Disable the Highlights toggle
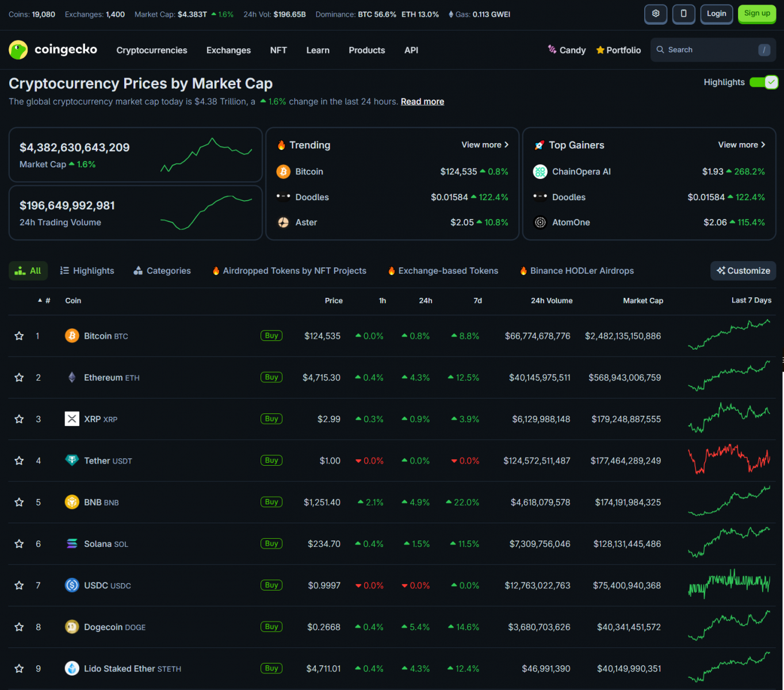This screenshot has height=690, width=784. click(764, 82)
